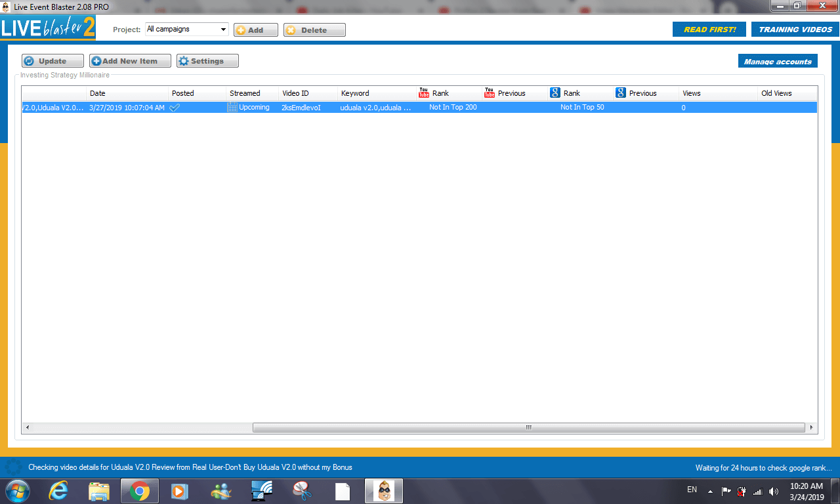Click the Live Event Blaster title bar icon
Screen dimensions: 840x504
(6, 7)
